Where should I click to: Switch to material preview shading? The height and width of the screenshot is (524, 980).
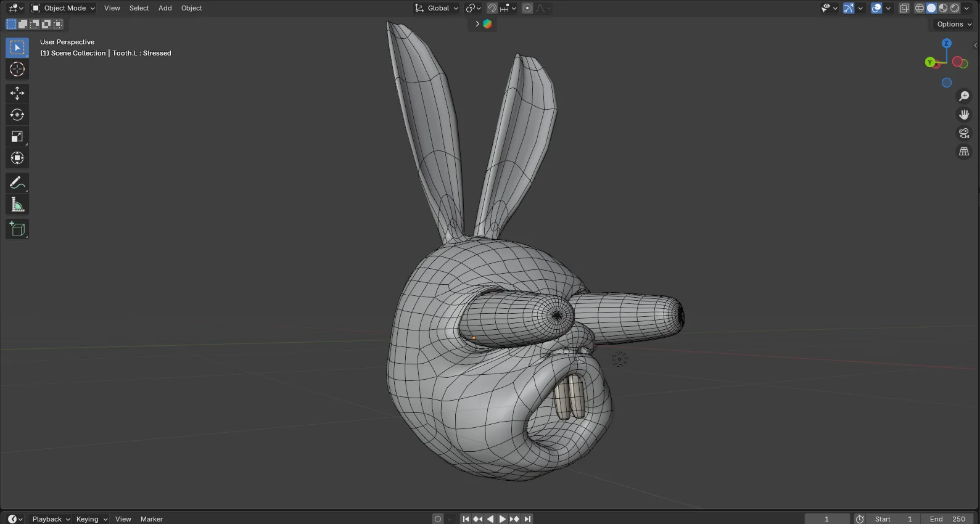click(x=943, y=8)
